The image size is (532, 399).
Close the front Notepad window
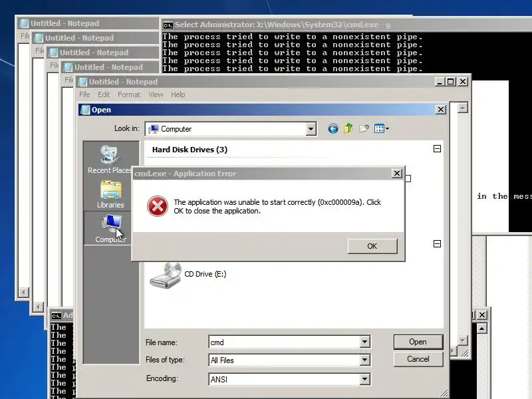coord(463,82)
